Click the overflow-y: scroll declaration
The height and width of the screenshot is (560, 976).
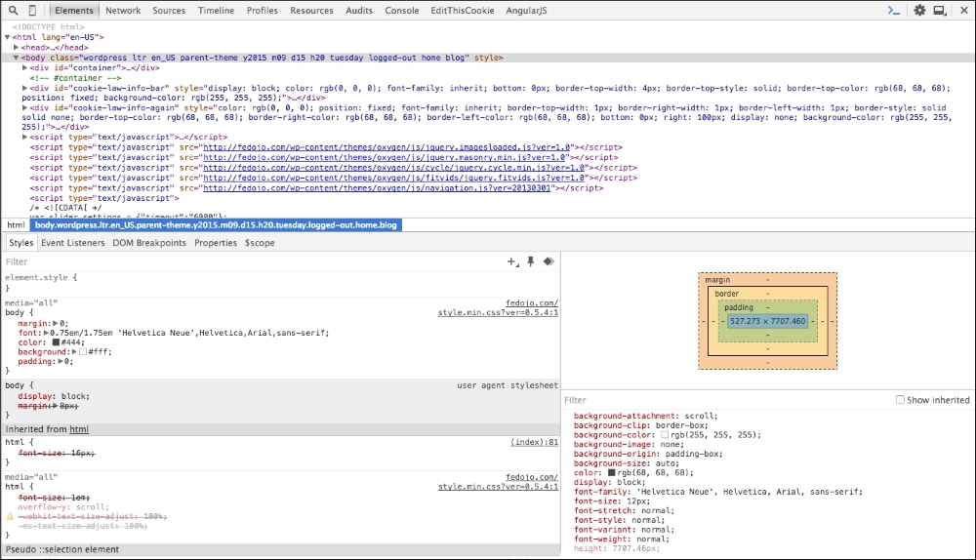pos(63,507)
